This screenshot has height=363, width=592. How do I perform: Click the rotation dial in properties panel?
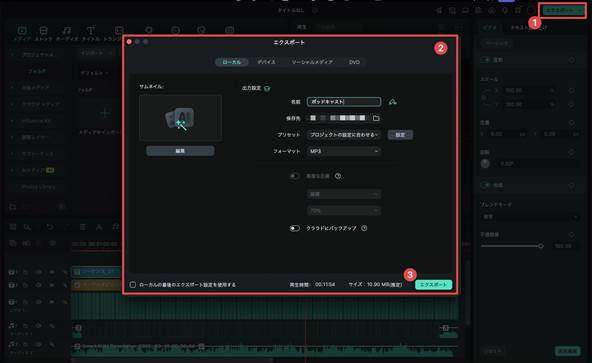(x=485, y=164)
